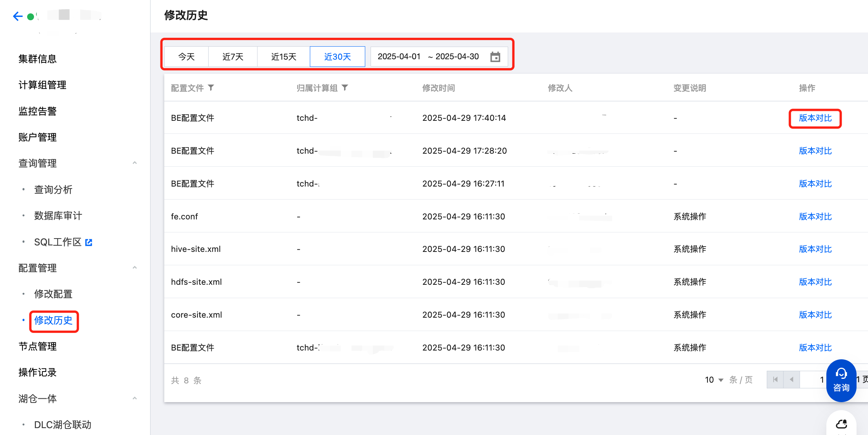Click the back arrow icon
The height and width of the screenshot is (435, 868).
coord(18,16)
